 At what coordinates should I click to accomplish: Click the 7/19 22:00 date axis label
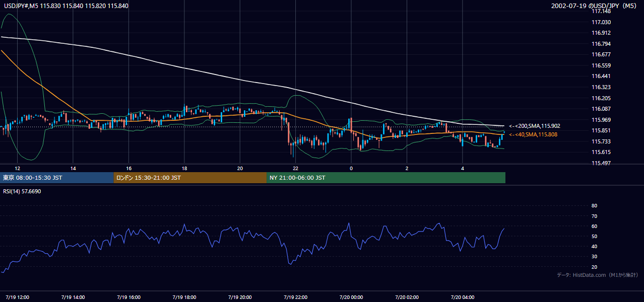coord(295,297)
